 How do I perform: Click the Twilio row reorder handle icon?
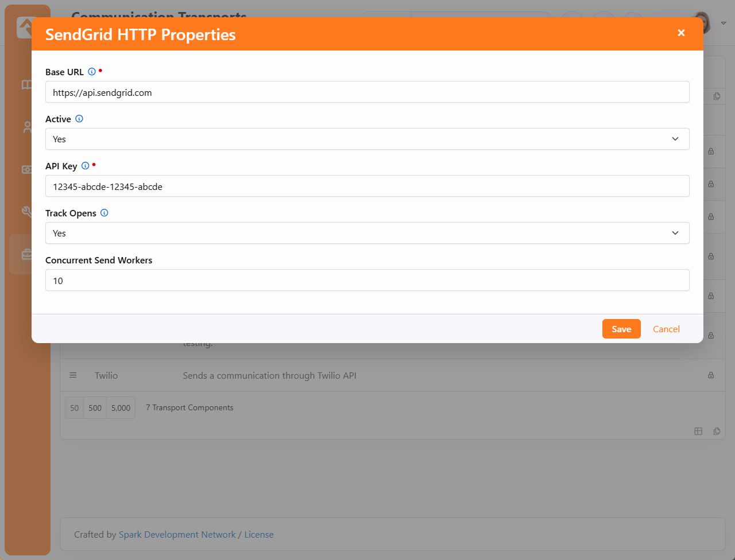73,375
